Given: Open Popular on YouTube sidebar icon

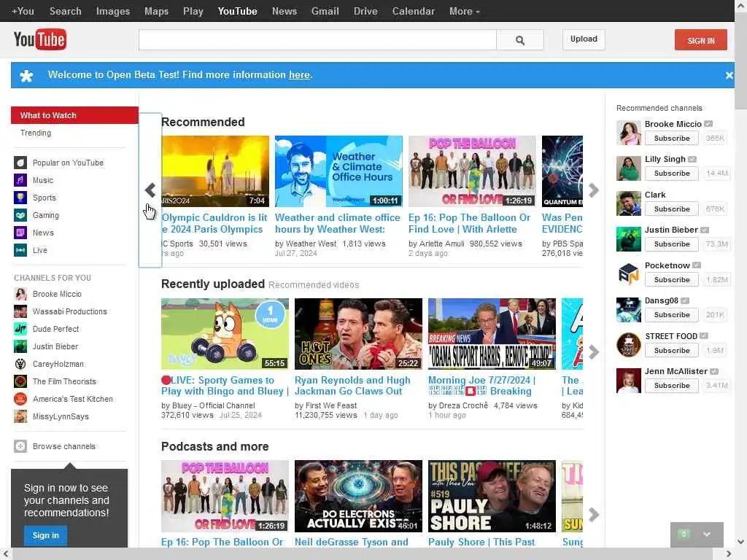Looking at the screenshot, I should [x=20, y=163].
